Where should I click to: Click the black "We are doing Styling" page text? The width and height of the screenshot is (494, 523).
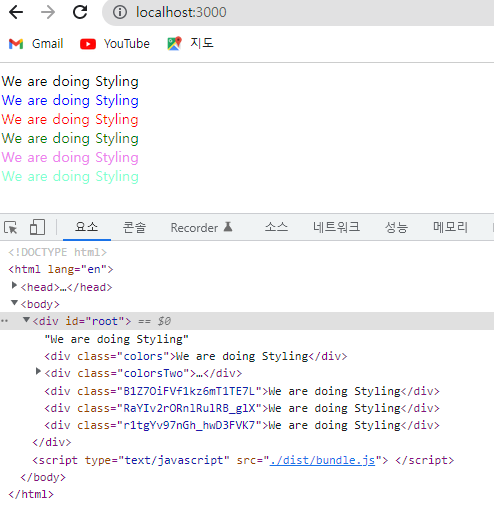click(70, 82)
